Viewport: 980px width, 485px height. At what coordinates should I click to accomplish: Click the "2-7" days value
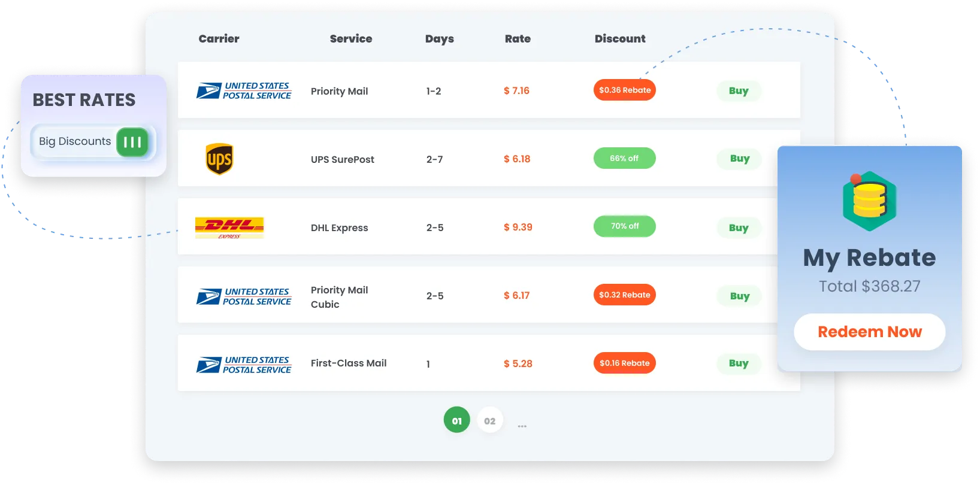coord(435,159)
